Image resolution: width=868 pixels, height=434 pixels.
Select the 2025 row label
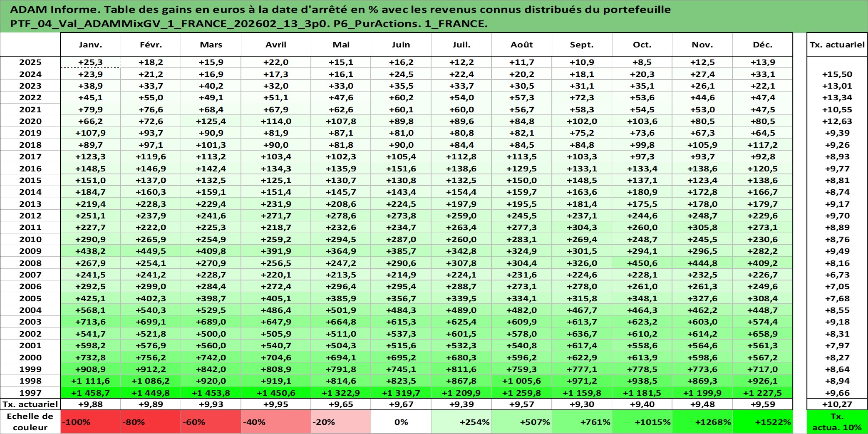coord(30,62)
